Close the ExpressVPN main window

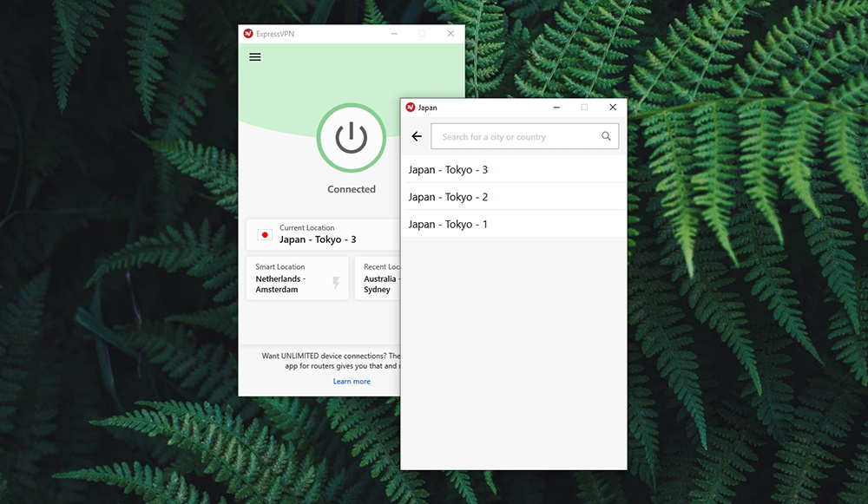click(x=450, y=34)
